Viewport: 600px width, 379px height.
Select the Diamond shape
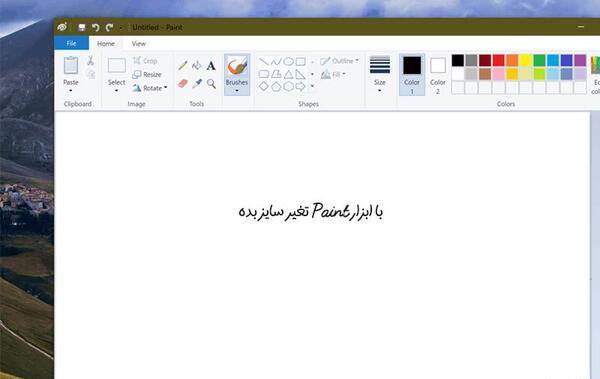click(x=264, y=87)
